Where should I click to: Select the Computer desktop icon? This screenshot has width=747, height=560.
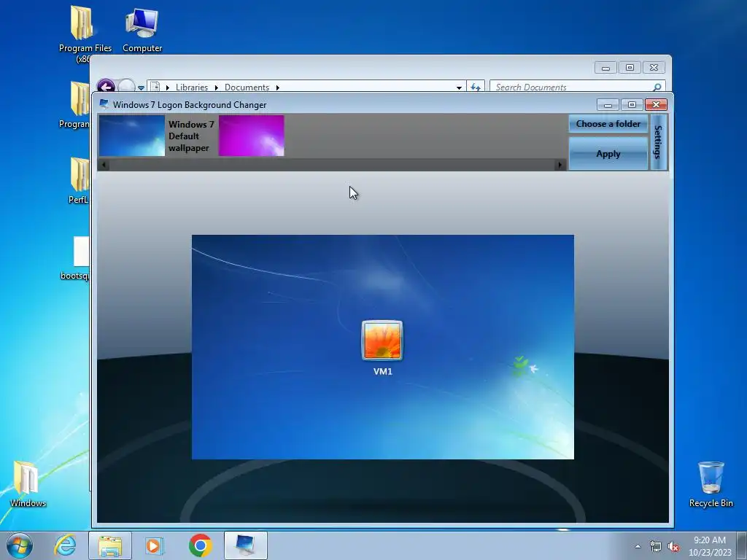click(142, 30)
